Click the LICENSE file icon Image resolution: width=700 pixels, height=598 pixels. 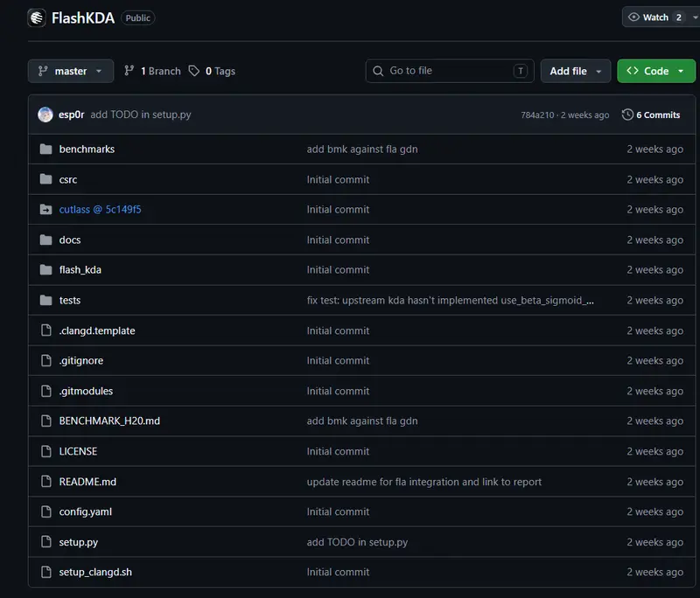coord(46,451)
